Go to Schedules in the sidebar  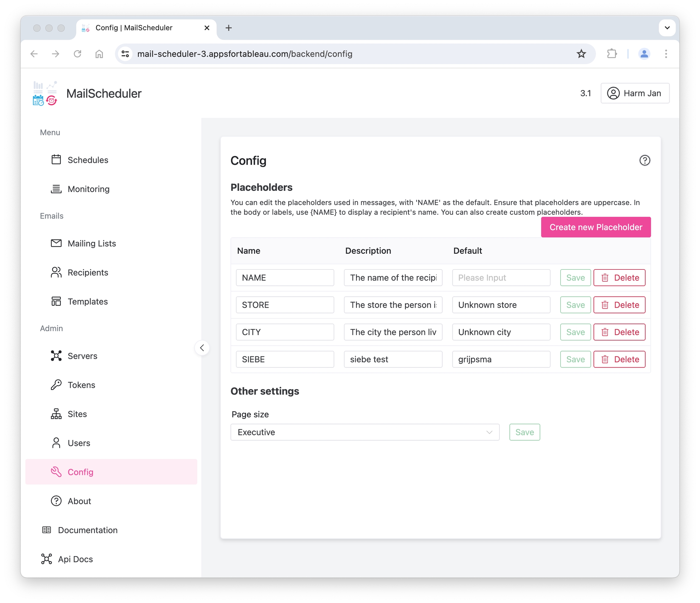tap(88, 160)
